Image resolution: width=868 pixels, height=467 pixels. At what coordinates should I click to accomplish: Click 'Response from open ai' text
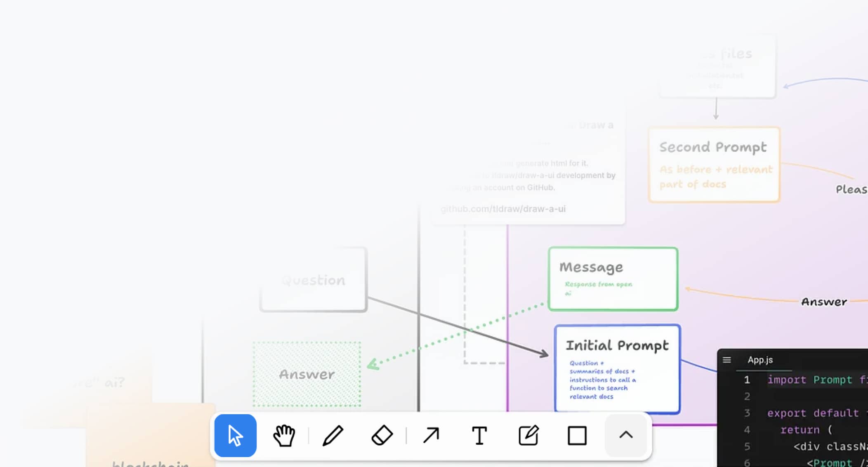click(x=598, y=288)
